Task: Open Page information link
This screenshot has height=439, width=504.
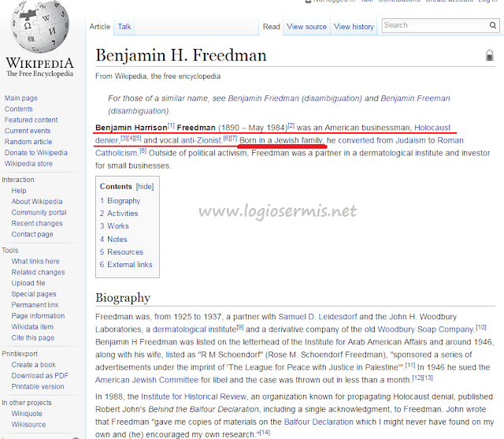Action: coord(38,316)
